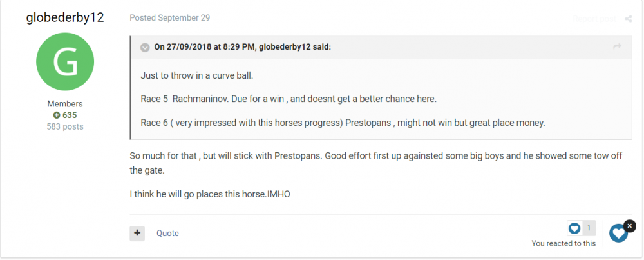Click the quote jump arrow icon

(x=617, y=46)
